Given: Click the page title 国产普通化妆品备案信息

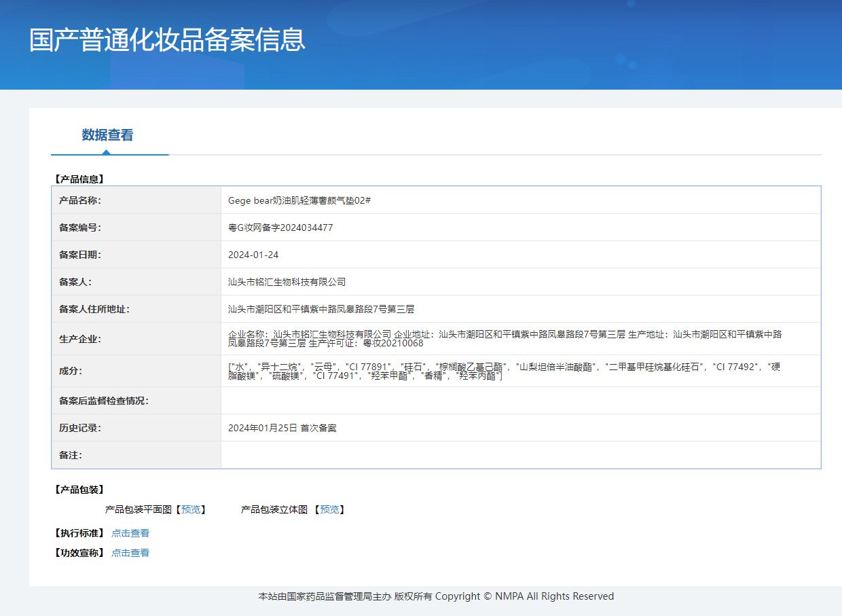Looking at the screenshot, I should click(x=166, y=41).
